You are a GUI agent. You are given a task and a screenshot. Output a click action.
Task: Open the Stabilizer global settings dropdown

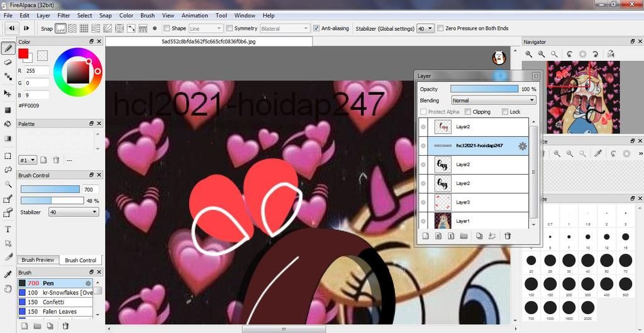(x=425, y=29)
